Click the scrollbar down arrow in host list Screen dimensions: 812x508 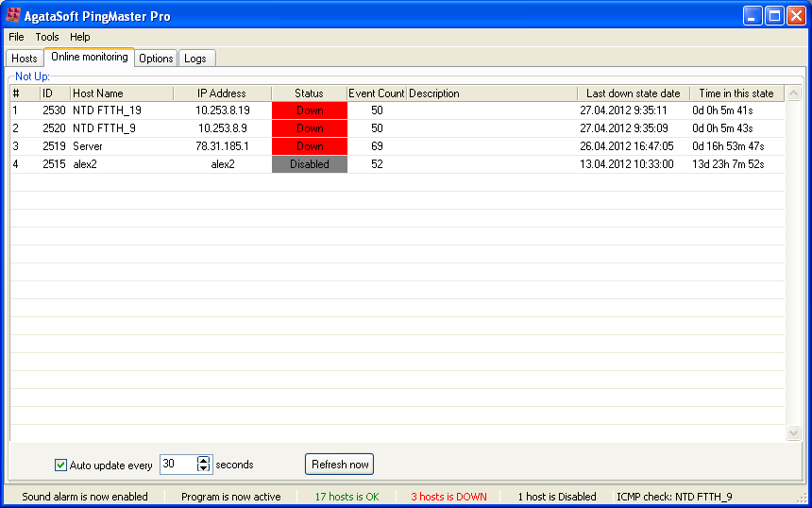point(793,432)
